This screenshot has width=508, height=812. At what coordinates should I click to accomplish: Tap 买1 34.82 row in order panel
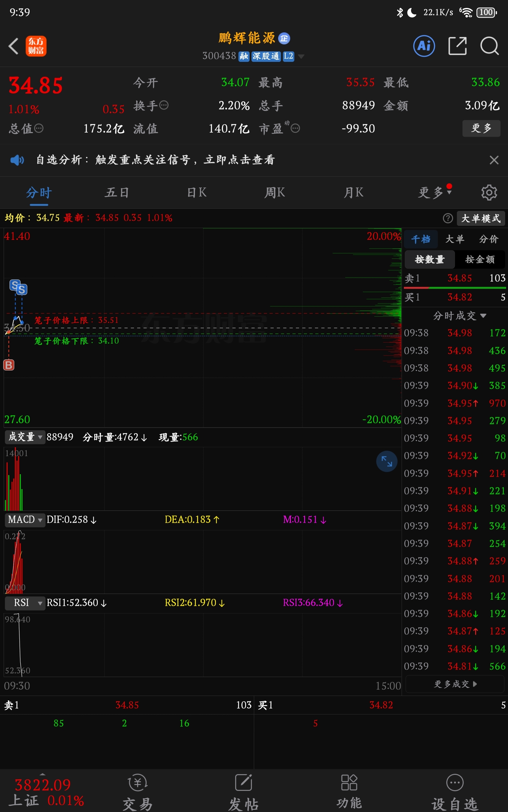(x=455, y=297)
